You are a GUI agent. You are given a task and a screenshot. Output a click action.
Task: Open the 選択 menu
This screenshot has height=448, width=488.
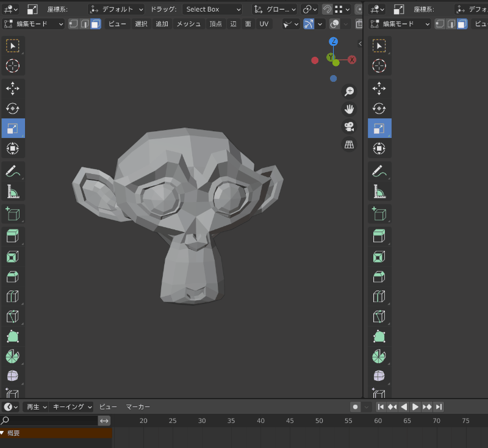tap(141, 24)
